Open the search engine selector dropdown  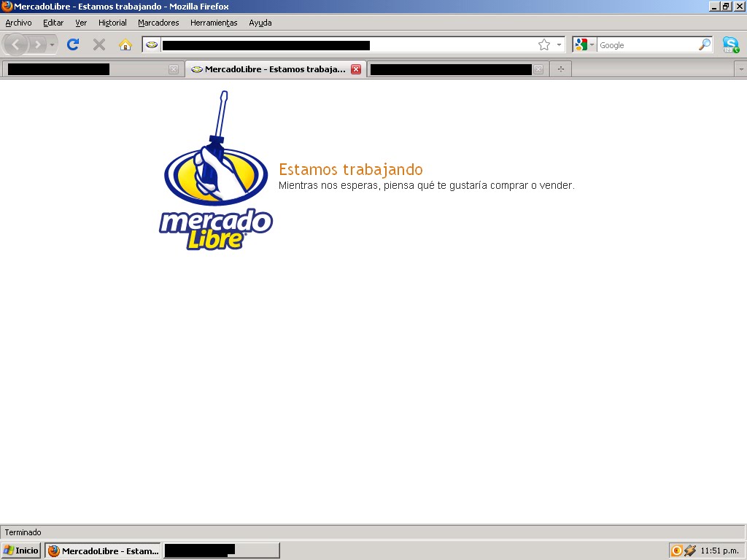[x=584, y=44]
